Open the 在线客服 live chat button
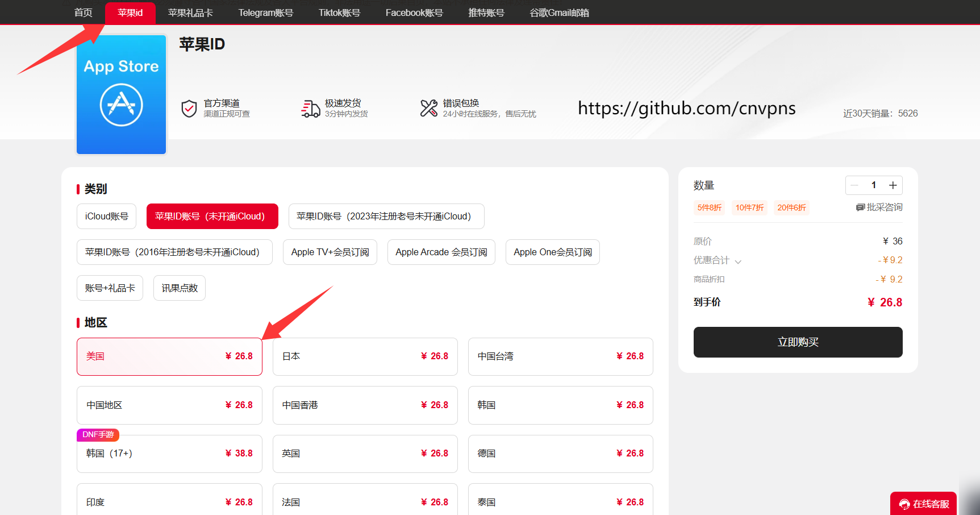The height and width of the screenshot is (515, 980). click(x=924, y=504)
